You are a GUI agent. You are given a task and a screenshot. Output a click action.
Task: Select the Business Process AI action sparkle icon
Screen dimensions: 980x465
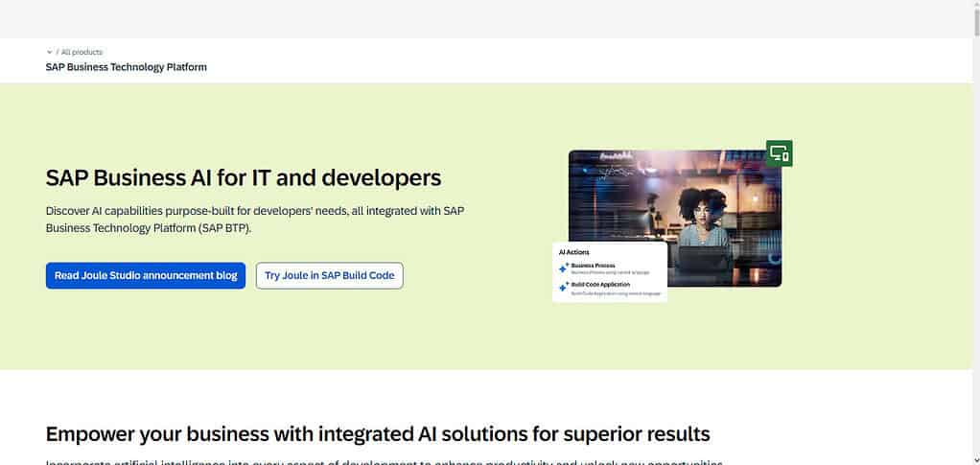(x=564, y=268)
